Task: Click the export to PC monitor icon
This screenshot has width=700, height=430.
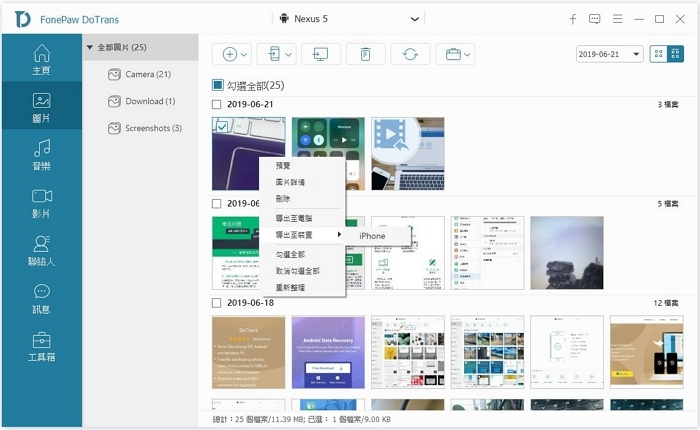Action: click(x=321, y=54)
